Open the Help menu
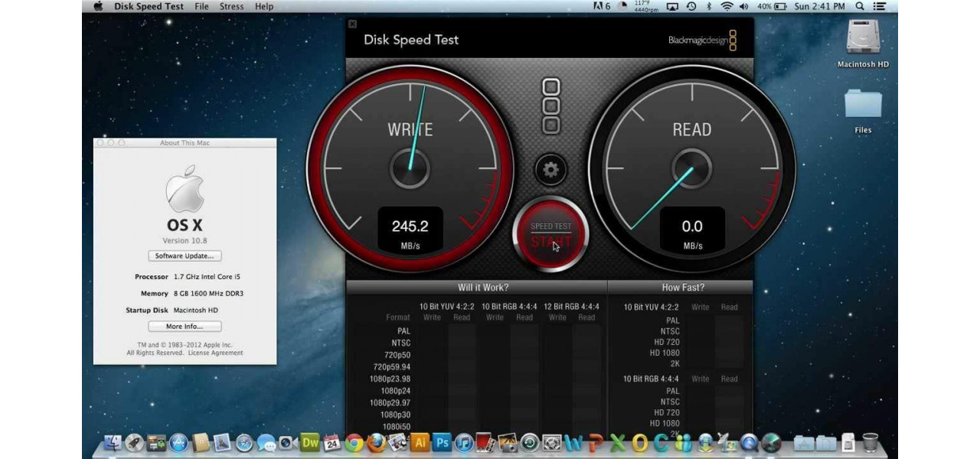The height and width of the screenshot is (459, 980). 264,6
